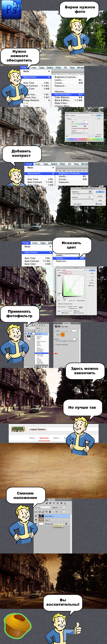
Task: Filter layers by adjustment type icon
Action: click(x=50, y=503)
